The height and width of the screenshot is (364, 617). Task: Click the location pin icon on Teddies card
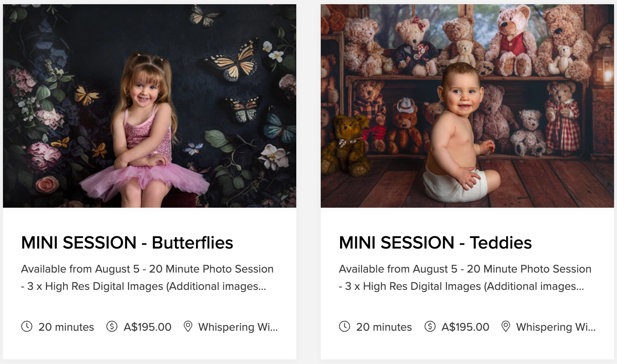click(506, 327)
